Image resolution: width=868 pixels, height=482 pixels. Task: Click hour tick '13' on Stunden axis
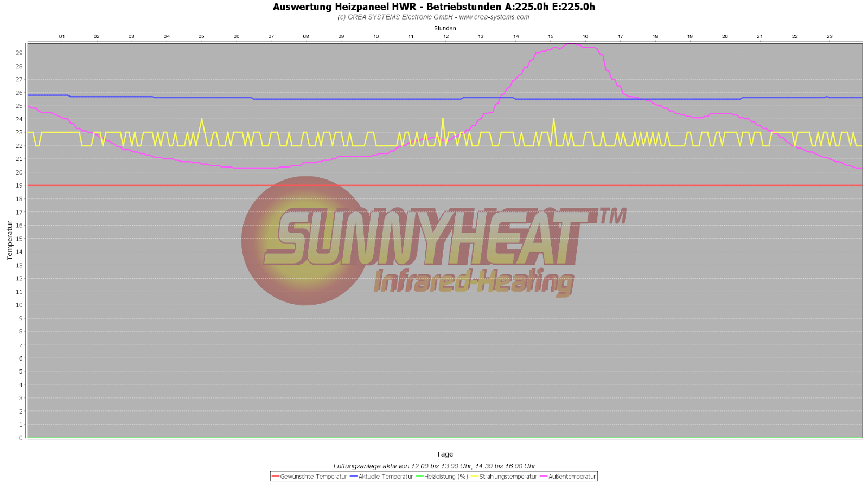coord(481,36)
